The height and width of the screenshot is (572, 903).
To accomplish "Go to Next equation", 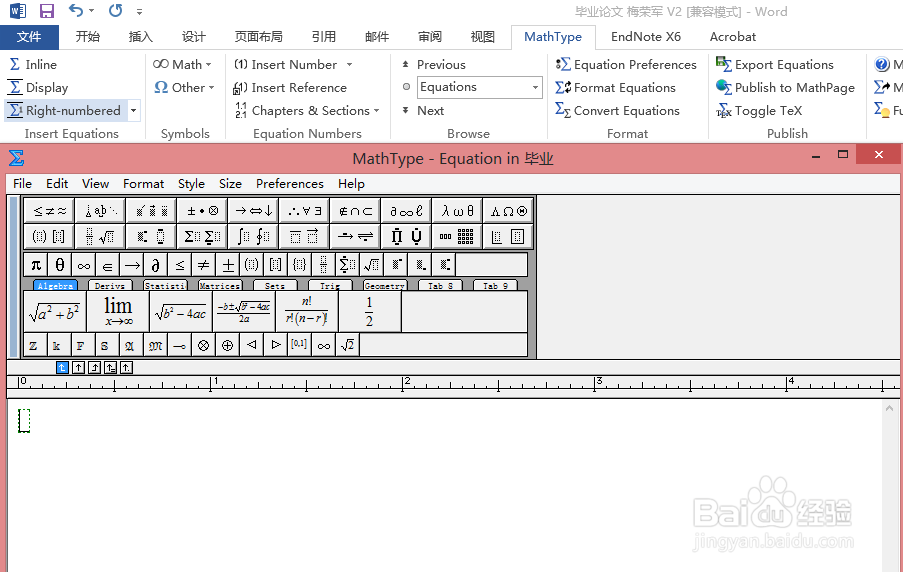I will click(x=423, y=111).
